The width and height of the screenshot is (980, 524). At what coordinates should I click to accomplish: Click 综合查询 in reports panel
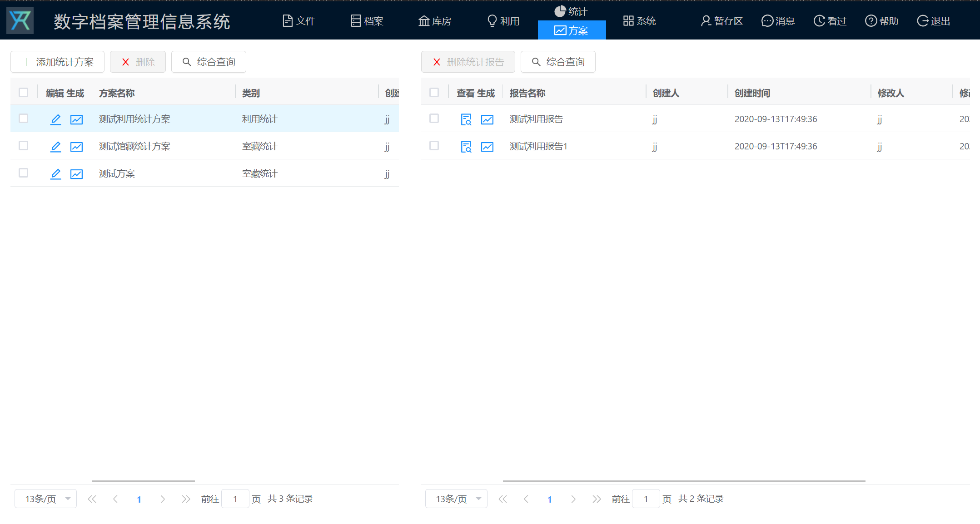click(558, 62)
